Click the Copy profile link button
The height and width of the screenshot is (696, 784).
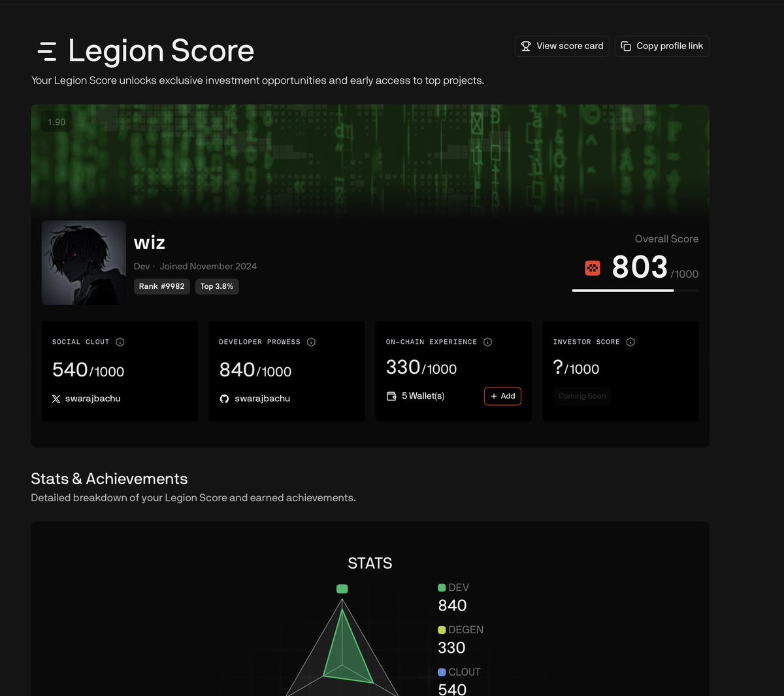click(x=662, y=46)
